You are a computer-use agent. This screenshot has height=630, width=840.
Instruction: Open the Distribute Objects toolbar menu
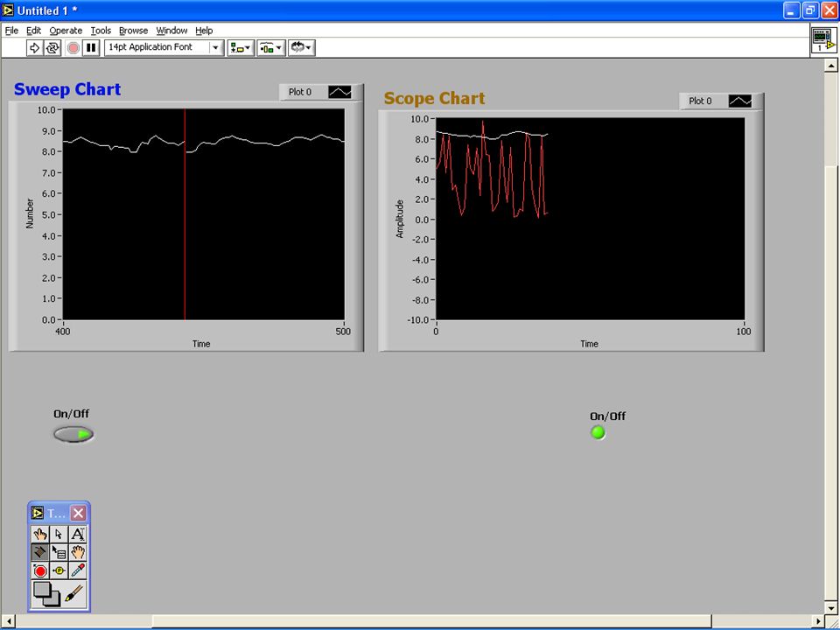point(270,47)
